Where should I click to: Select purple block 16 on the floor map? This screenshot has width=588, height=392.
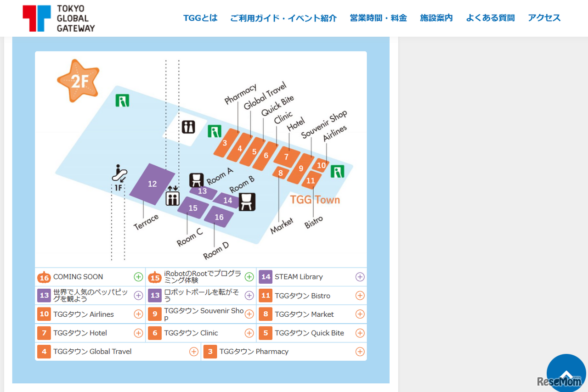point(219,217)
